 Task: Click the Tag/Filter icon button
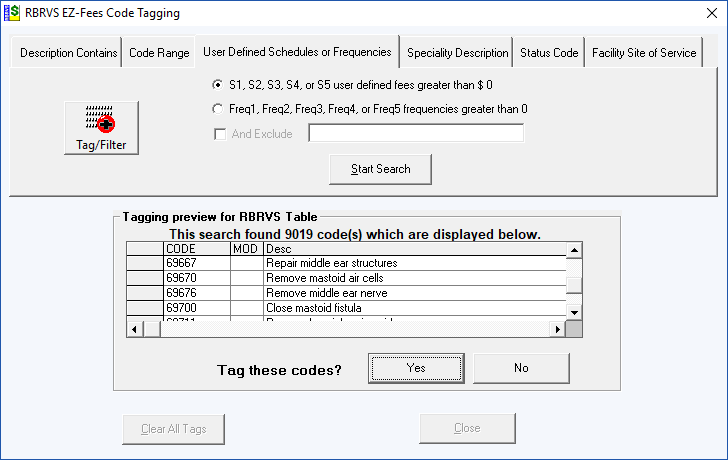click(x=101, y=128)
